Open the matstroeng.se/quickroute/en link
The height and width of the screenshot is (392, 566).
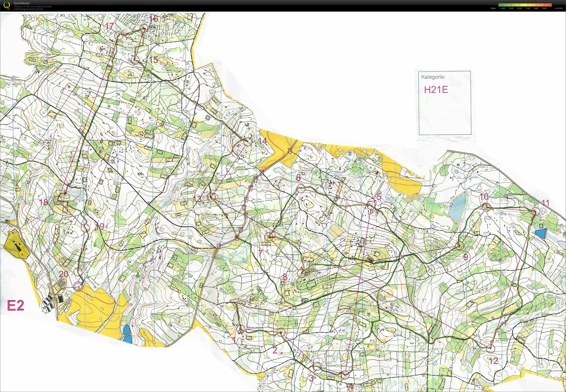[28, 9]
